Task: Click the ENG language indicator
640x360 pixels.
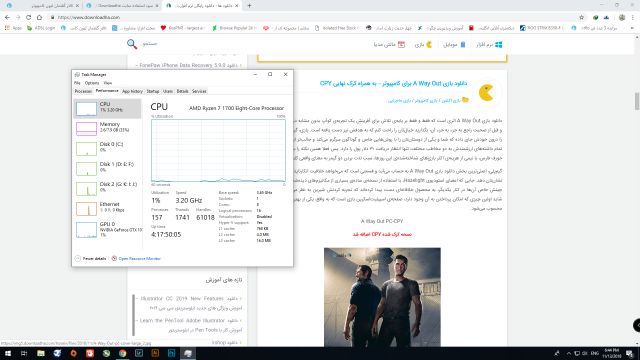Action: click(x=595, y=353)
